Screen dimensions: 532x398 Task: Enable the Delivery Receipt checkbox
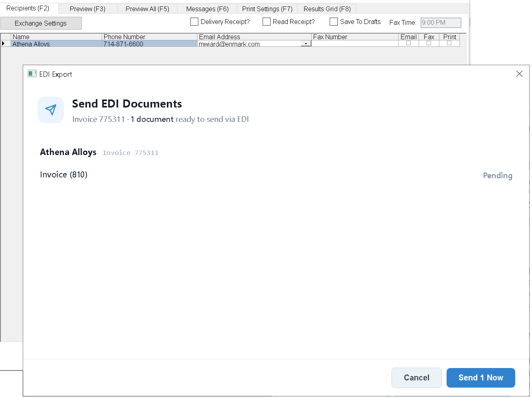point(194,22)
